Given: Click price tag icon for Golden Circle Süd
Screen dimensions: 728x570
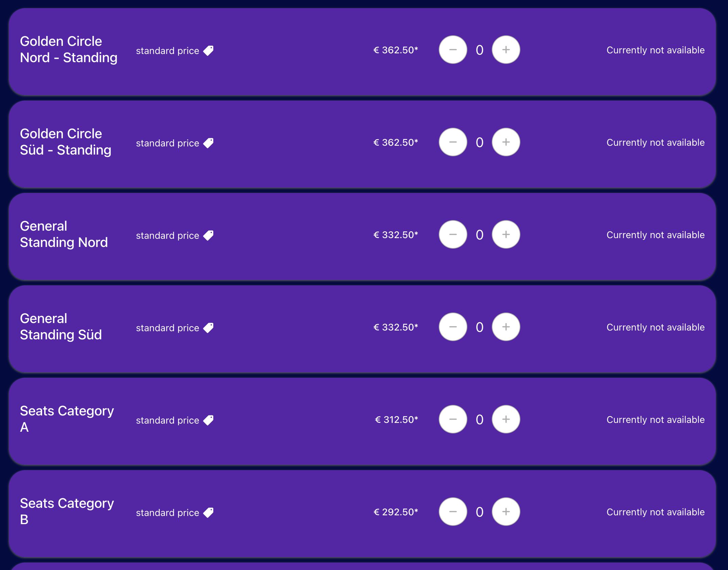Looking at the screenshot, I should pos(208,143).
